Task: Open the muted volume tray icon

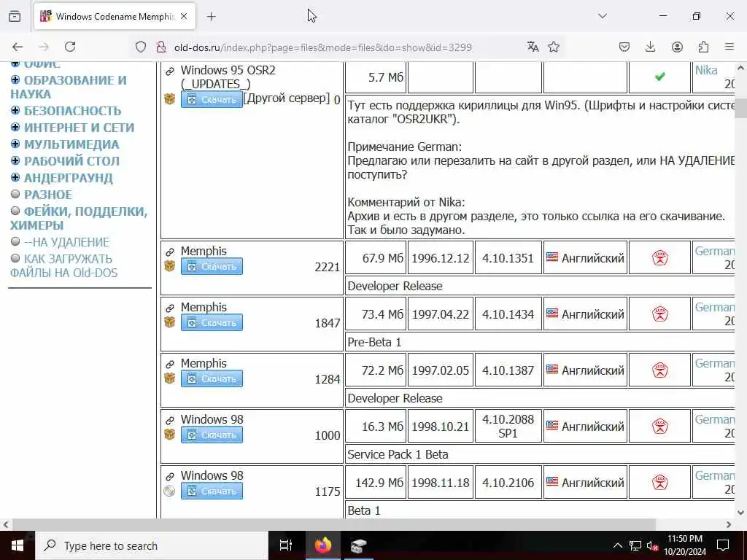Action: point(652,545)
